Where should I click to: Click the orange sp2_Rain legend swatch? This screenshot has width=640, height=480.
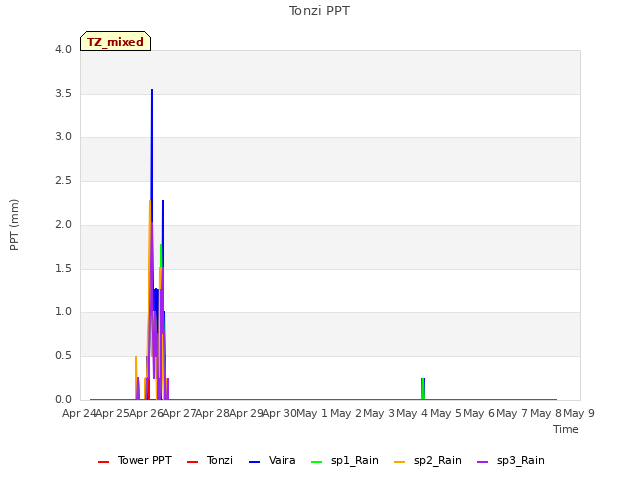[x=400, y=462]
